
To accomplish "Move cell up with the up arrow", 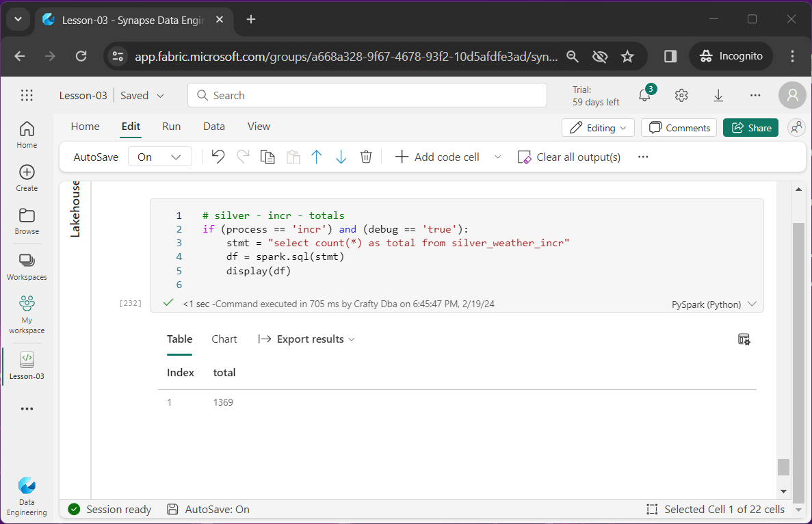I will tap(316, 157).
